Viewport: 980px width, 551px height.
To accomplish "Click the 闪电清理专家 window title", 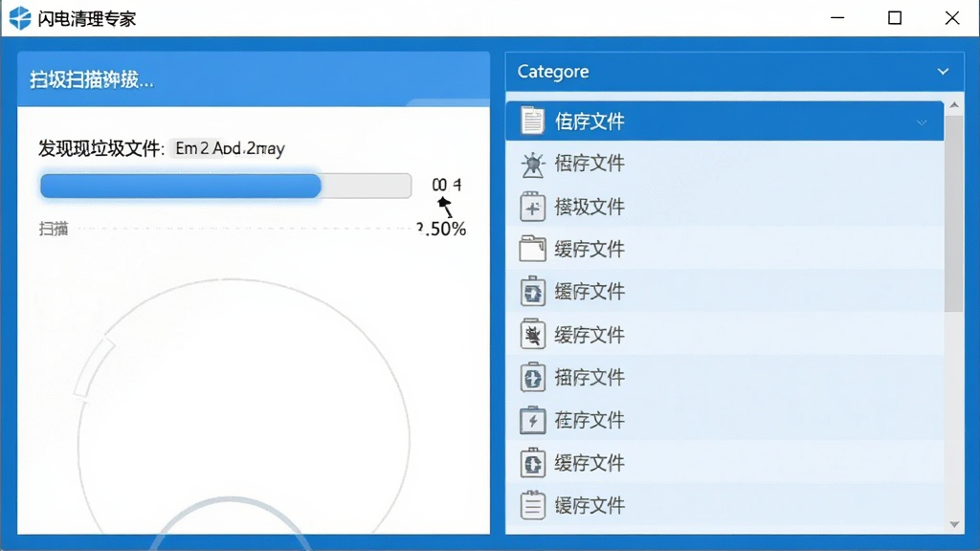I will coord(87,19).
